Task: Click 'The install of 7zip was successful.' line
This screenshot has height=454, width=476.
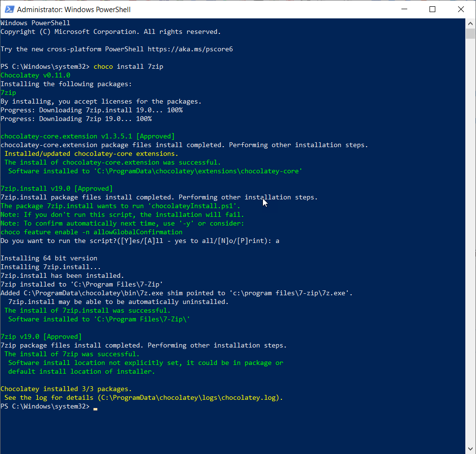Action: pyautogui.click(x=72, y=354)
